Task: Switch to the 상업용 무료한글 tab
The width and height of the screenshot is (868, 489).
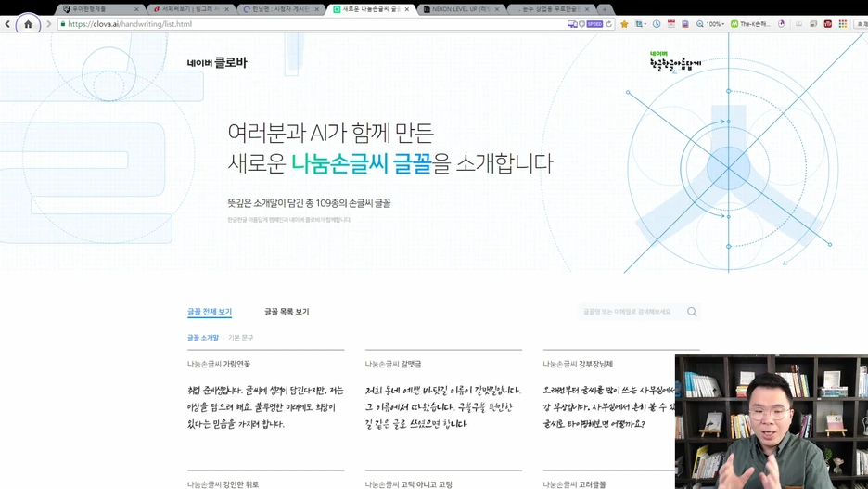Action: tap(551, 9)
